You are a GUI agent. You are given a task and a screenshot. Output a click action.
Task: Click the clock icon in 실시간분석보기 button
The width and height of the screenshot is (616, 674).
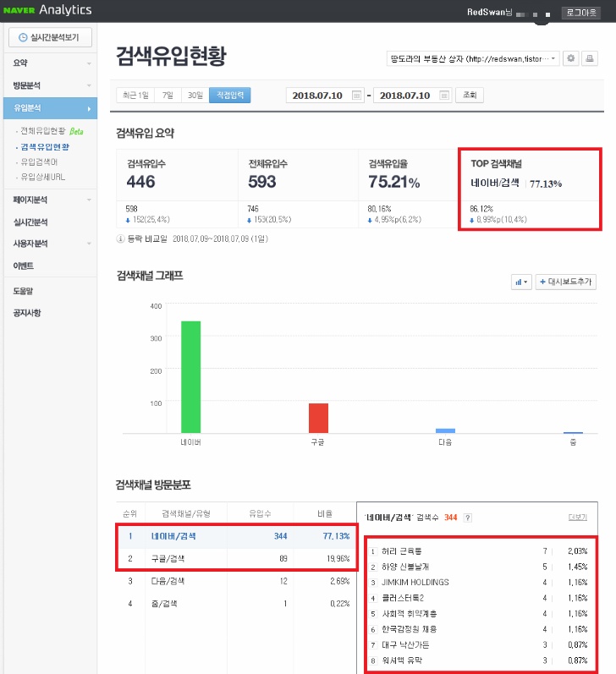pyautogui.click(x=23, y=37)
